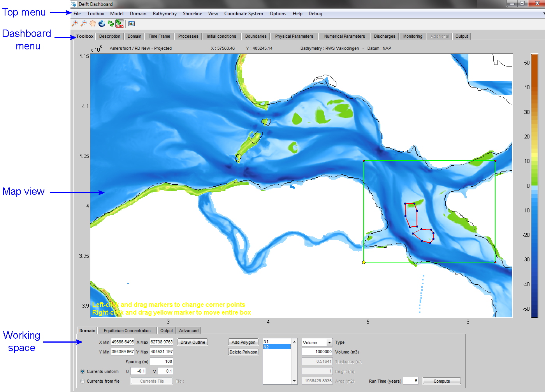Switch to the Processes tab
Viewport: 545px width, 392px height.
tap(188, 36)
